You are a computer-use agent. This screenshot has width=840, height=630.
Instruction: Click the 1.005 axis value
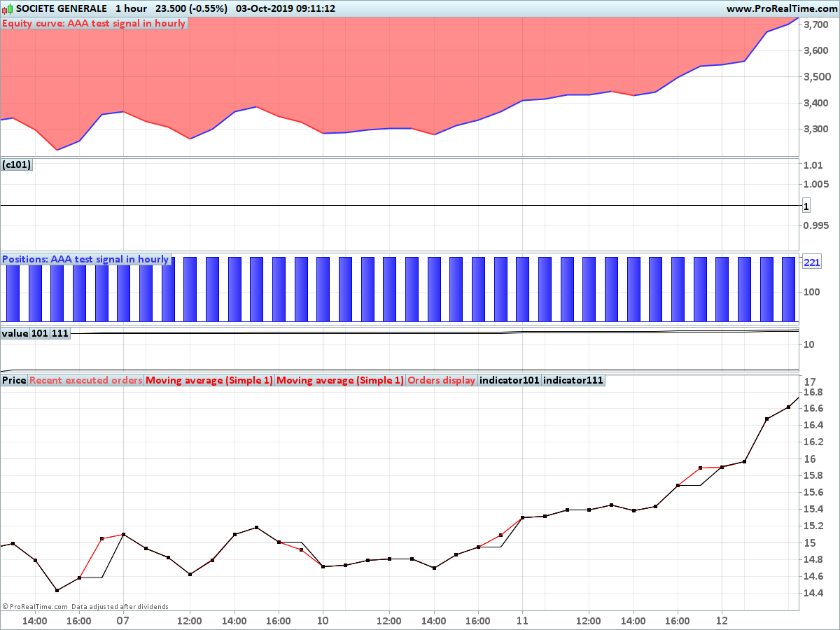[816, 184]
